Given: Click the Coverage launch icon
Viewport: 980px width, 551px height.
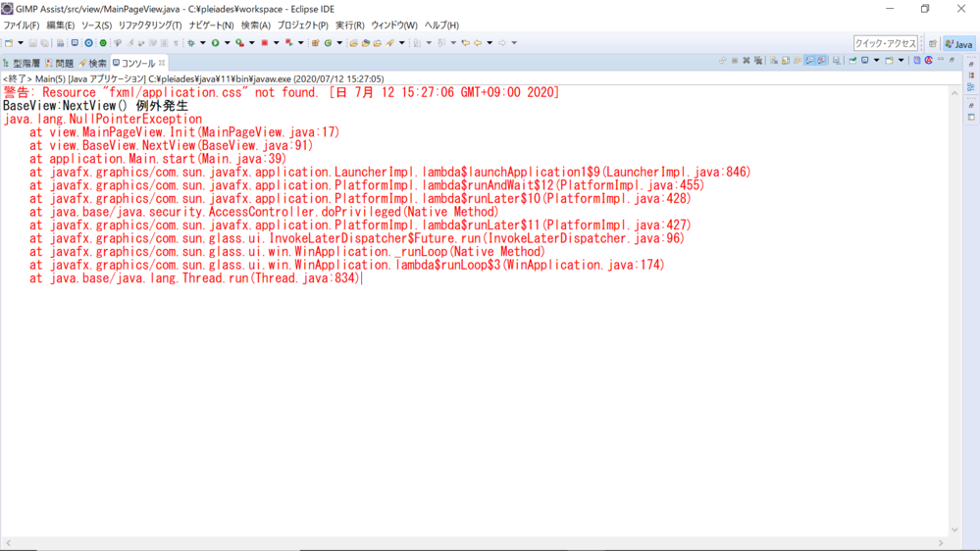Looking at the screenshot, I should point(239,43).
